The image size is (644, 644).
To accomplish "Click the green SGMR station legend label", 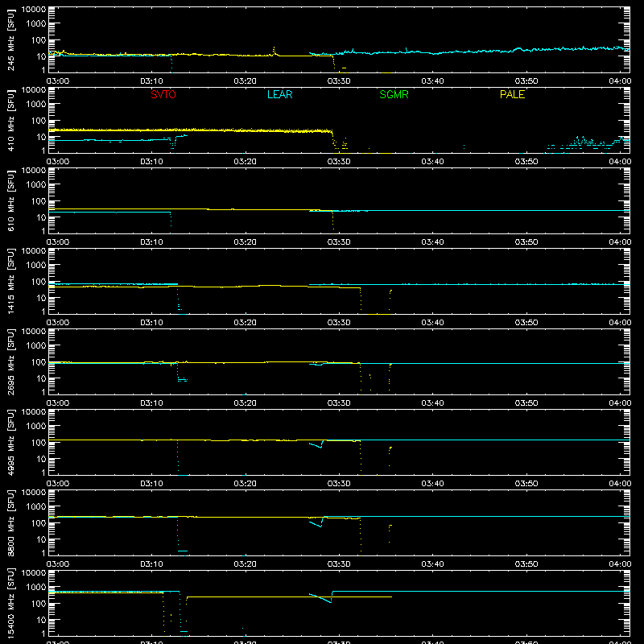I will pos(394,94).
